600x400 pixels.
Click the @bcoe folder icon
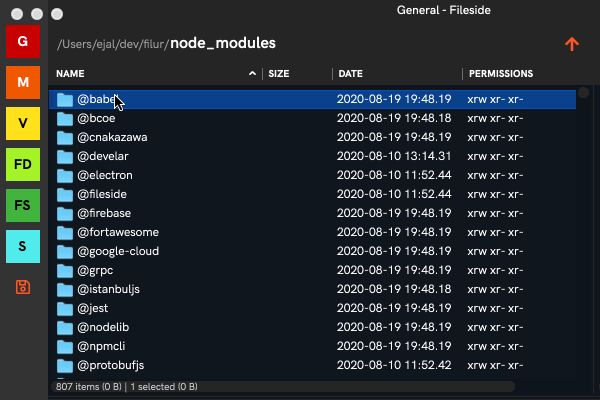[x=65, y=119]
